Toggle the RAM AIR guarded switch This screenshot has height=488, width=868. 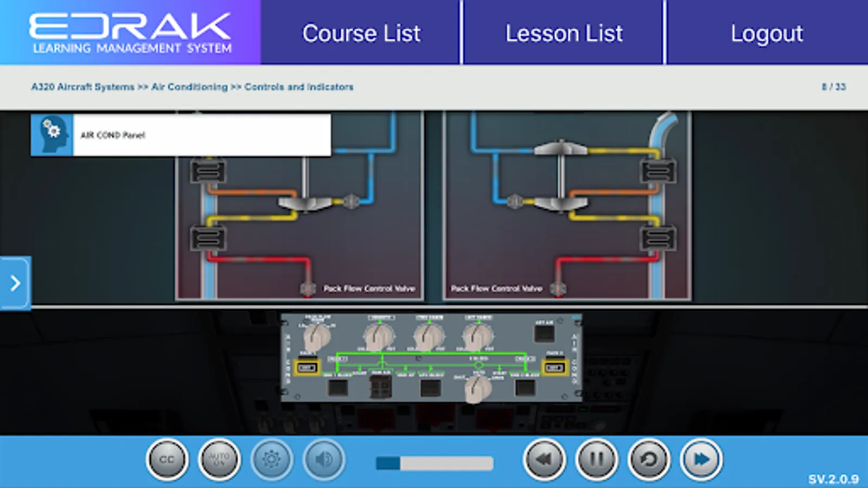click(x=380, y=387)
